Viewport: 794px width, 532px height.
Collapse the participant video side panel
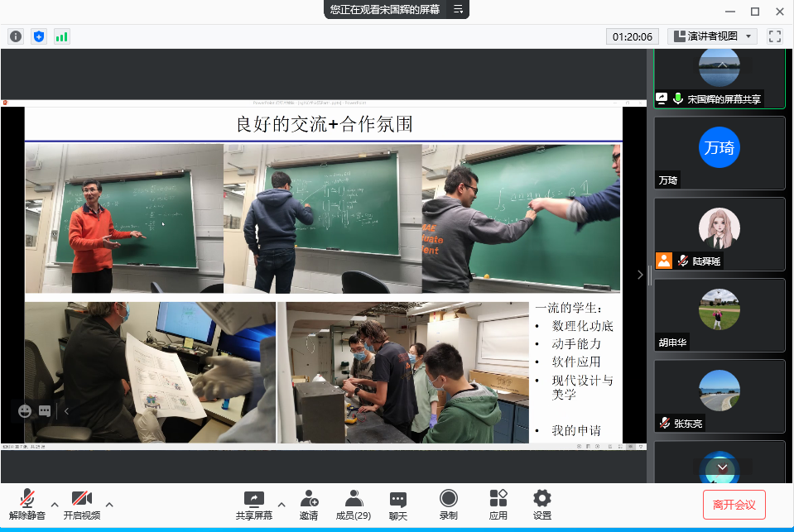pos(640,275)
